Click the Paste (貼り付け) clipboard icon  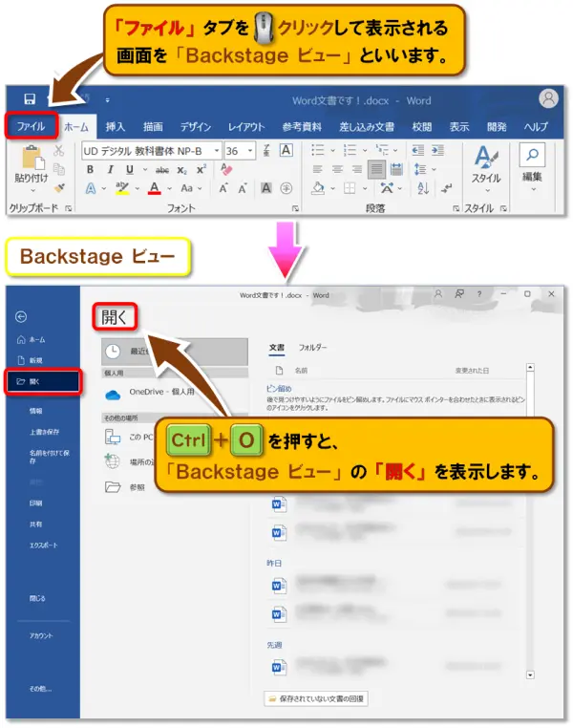point(32,158)
